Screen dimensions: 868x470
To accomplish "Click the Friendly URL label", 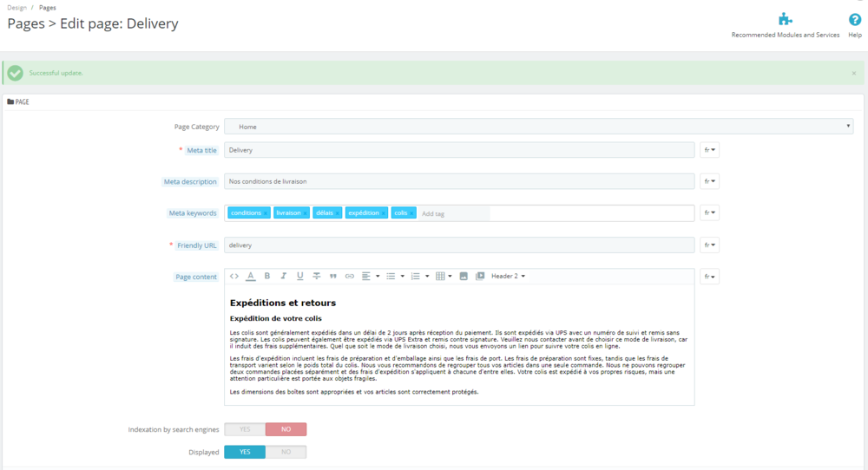I will 196,245.
